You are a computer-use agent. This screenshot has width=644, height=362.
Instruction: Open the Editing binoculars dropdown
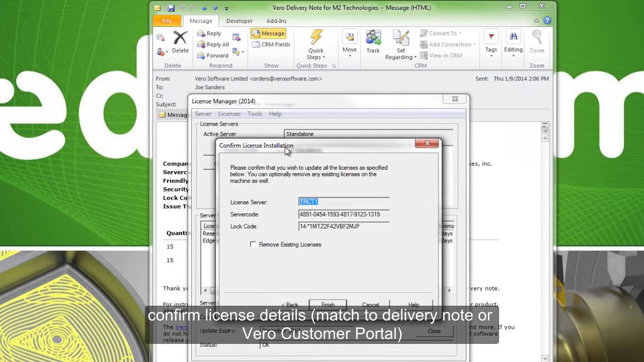[513, 44]
